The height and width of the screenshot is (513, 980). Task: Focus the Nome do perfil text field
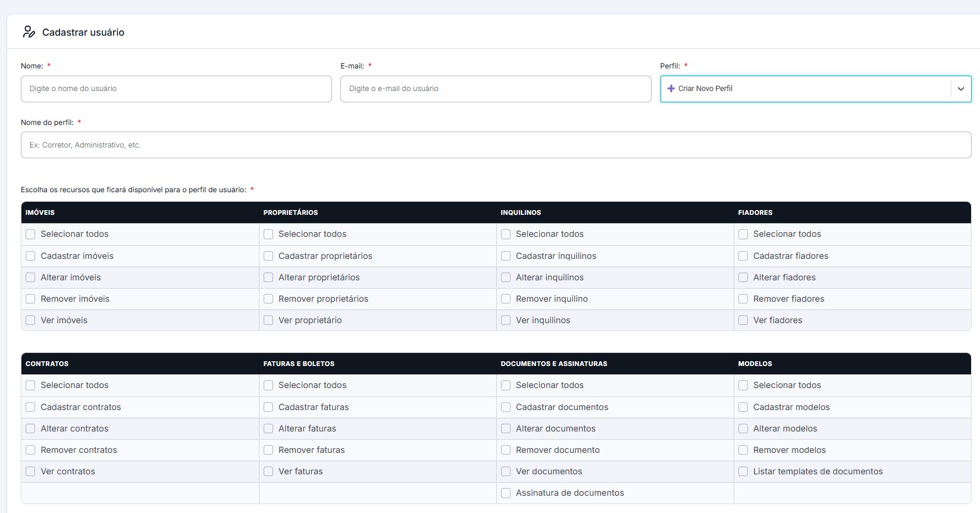[496, 145]
